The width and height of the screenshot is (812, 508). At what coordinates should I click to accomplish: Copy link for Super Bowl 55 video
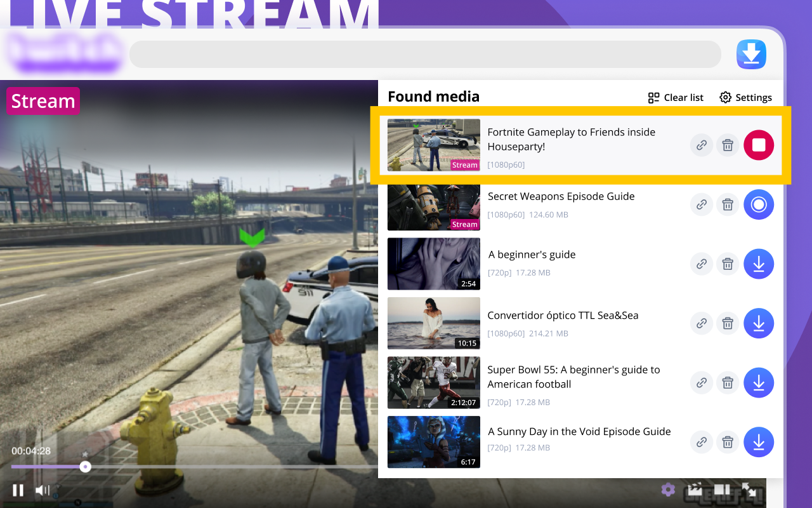click(702, 383)
